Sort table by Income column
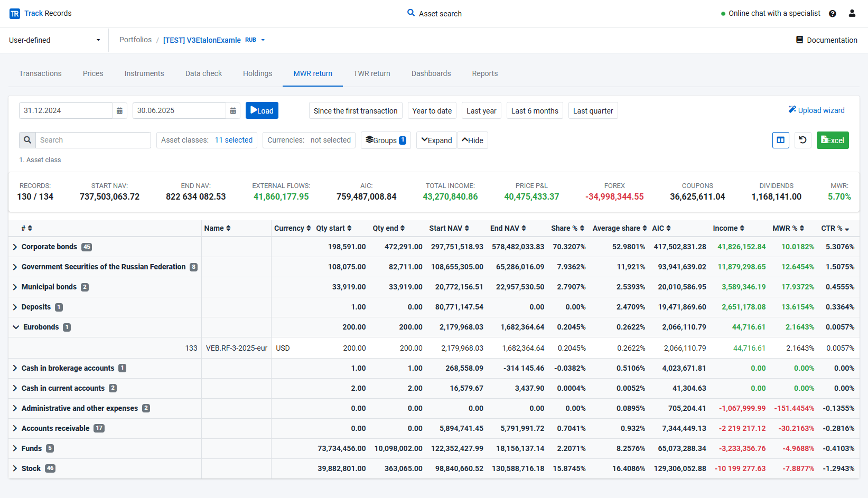The image size is (868, 498). point(729,228)
